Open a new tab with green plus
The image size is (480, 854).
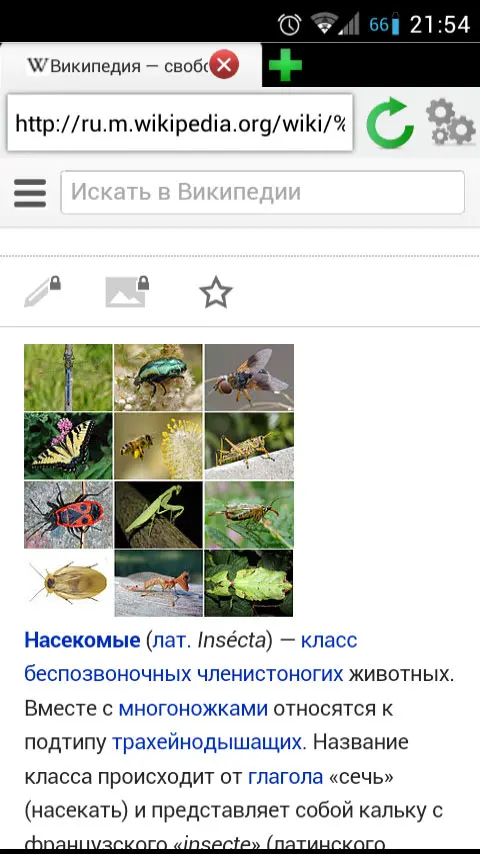pyautogui.click(x=285, y=65)
